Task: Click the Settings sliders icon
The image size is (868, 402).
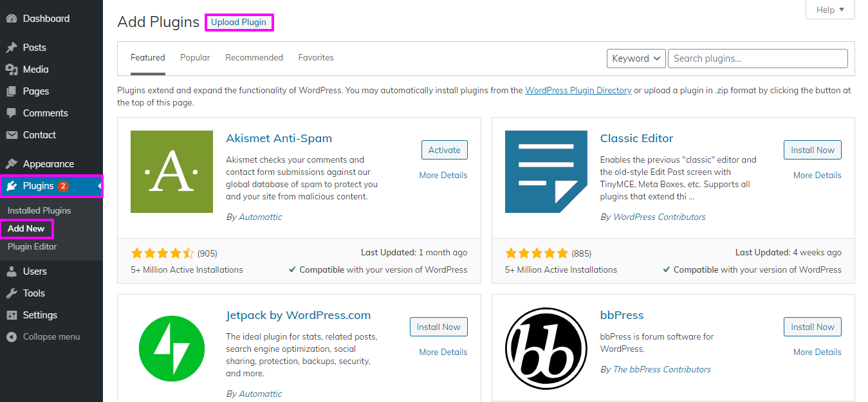Action: [12, 315]
